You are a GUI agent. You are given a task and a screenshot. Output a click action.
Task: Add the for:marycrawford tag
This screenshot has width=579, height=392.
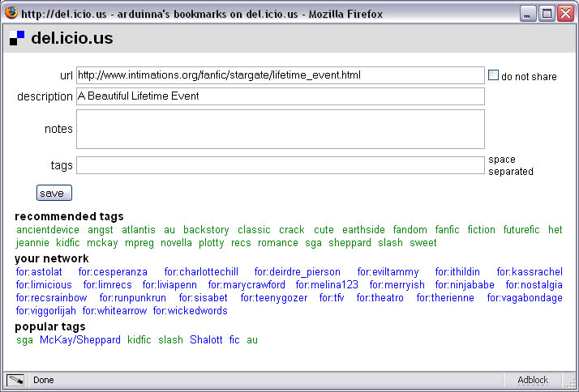coord(247,285)
